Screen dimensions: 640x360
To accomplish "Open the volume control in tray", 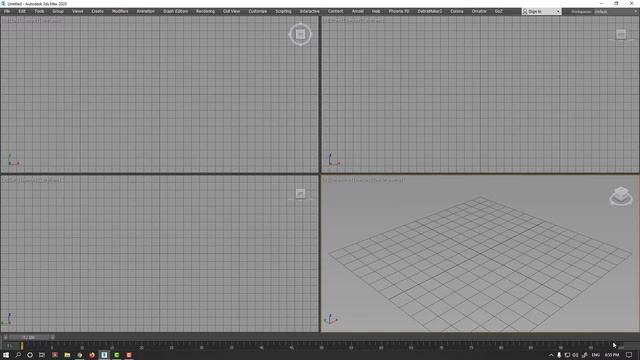I will pos(576,355).
